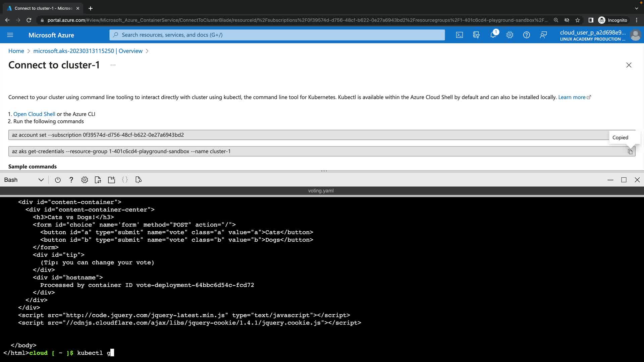Open Directories and subscriptions filter icon
Screen dimensions: 644x362
pos(476,35)
